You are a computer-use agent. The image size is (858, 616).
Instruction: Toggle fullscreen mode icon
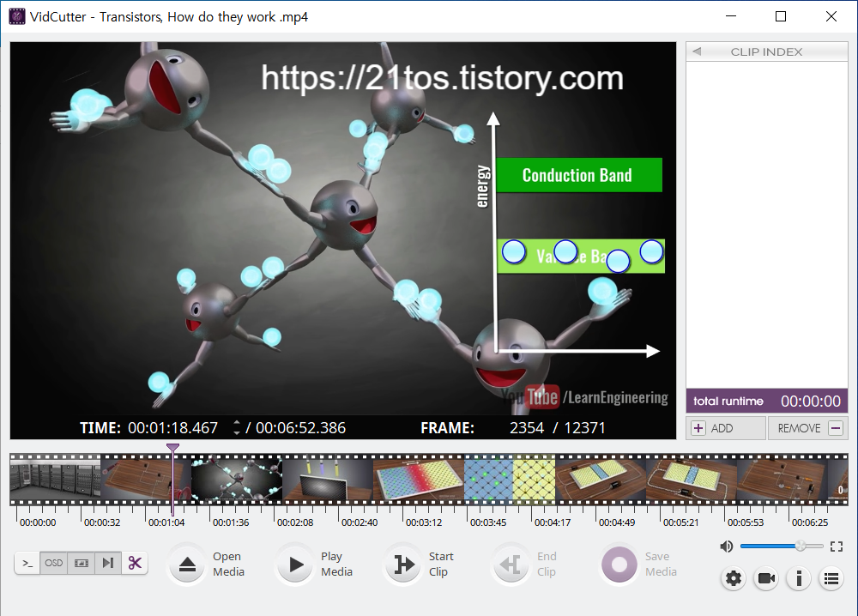(836, 546)
